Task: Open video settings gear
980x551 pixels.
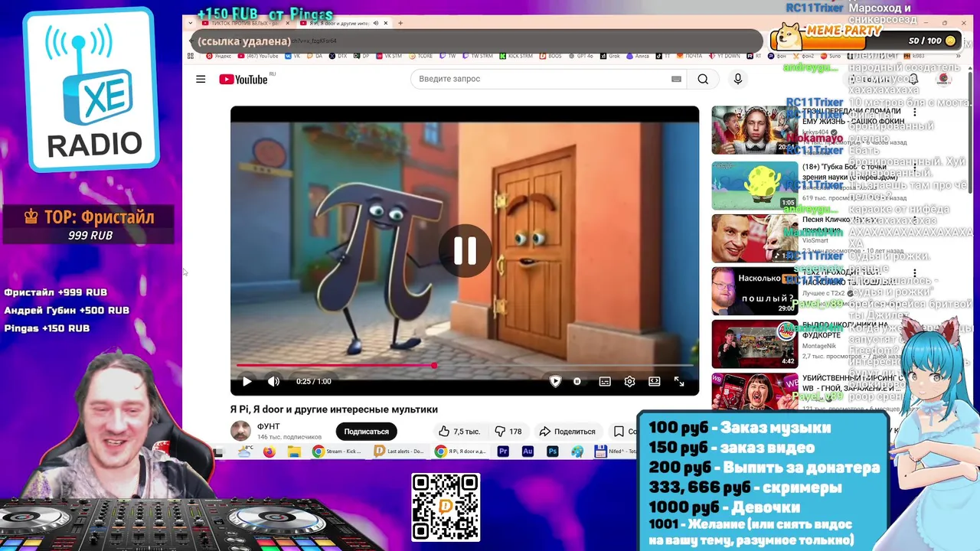Action: [629, 381]
